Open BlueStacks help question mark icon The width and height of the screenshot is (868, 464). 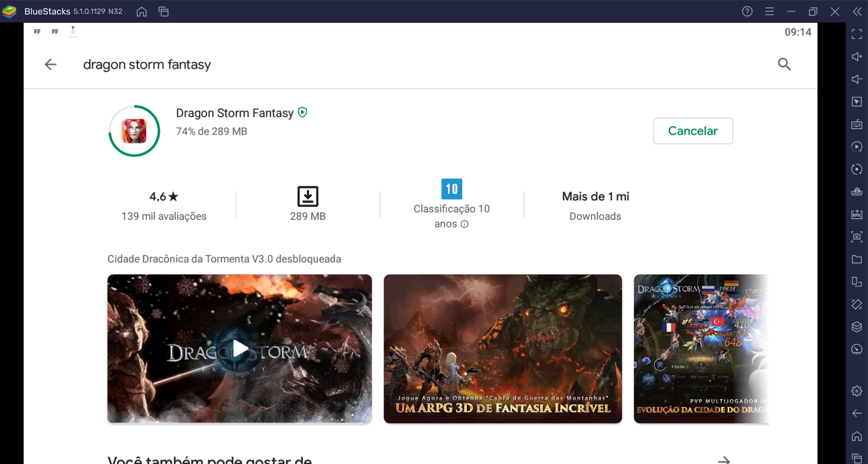point(747,11)
